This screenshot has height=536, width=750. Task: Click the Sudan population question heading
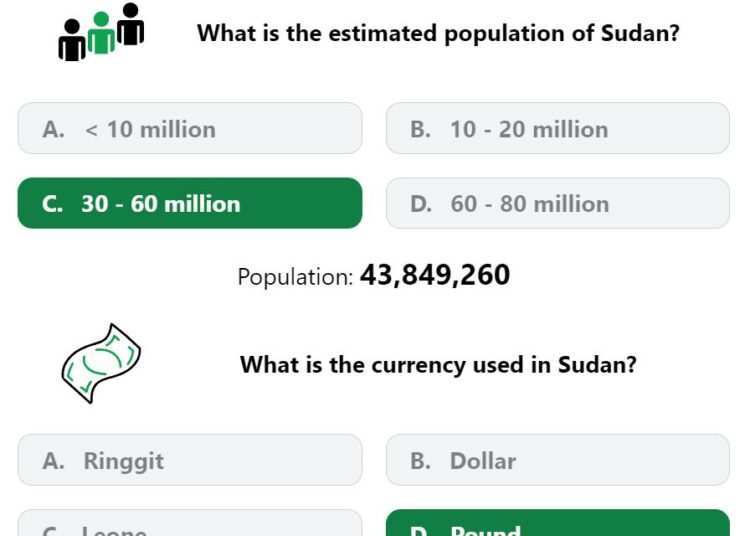[x=438, y=33]
